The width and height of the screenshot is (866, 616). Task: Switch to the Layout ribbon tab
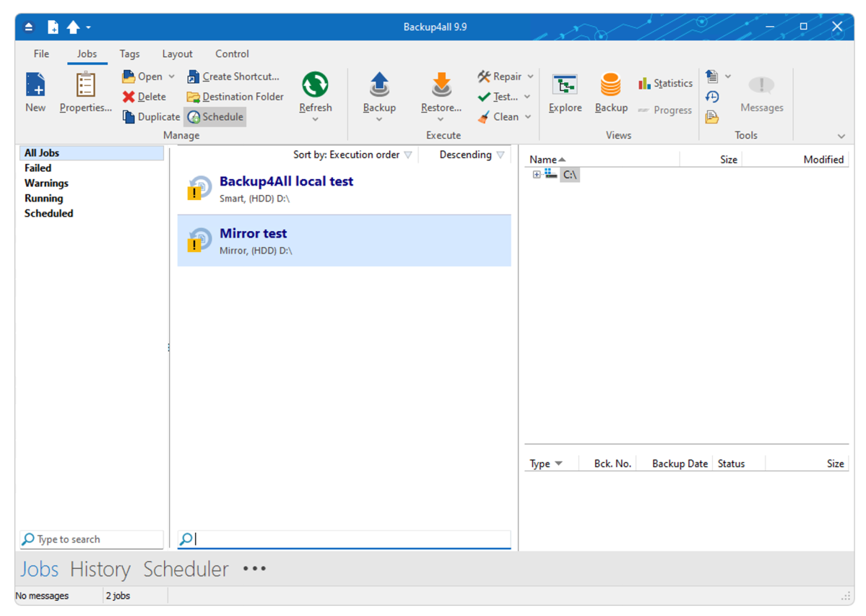coord(177,53)
